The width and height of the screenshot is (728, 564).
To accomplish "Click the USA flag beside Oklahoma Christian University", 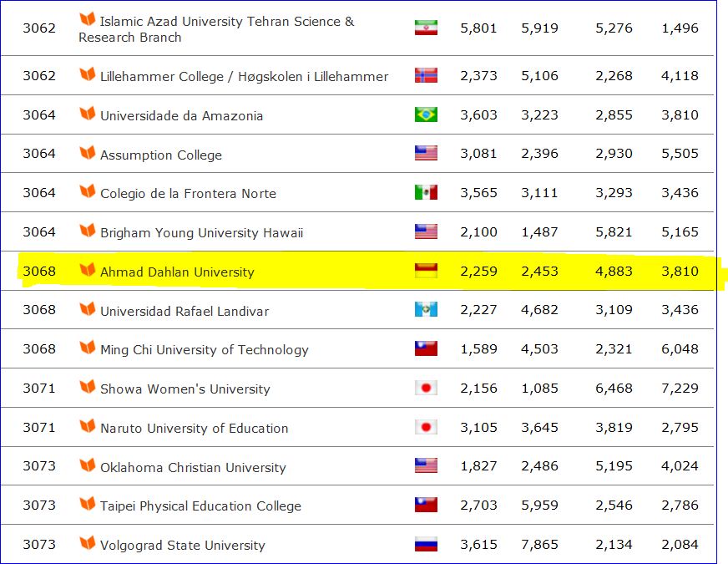I will click(x=426, y=465).
